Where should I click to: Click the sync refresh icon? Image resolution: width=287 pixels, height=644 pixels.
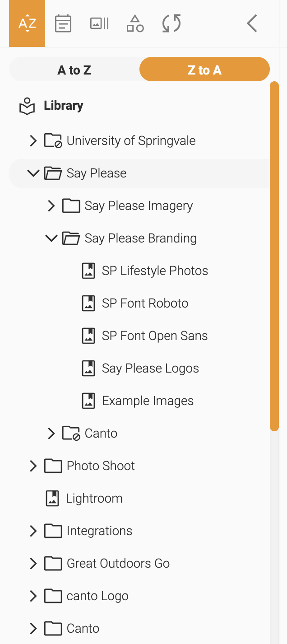tap(171, 23)
